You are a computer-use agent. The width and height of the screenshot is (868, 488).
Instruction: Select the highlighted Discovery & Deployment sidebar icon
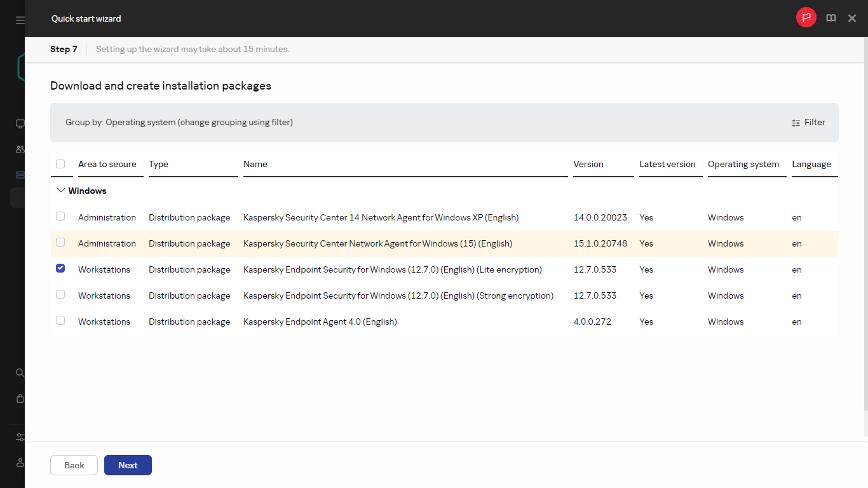20,175
